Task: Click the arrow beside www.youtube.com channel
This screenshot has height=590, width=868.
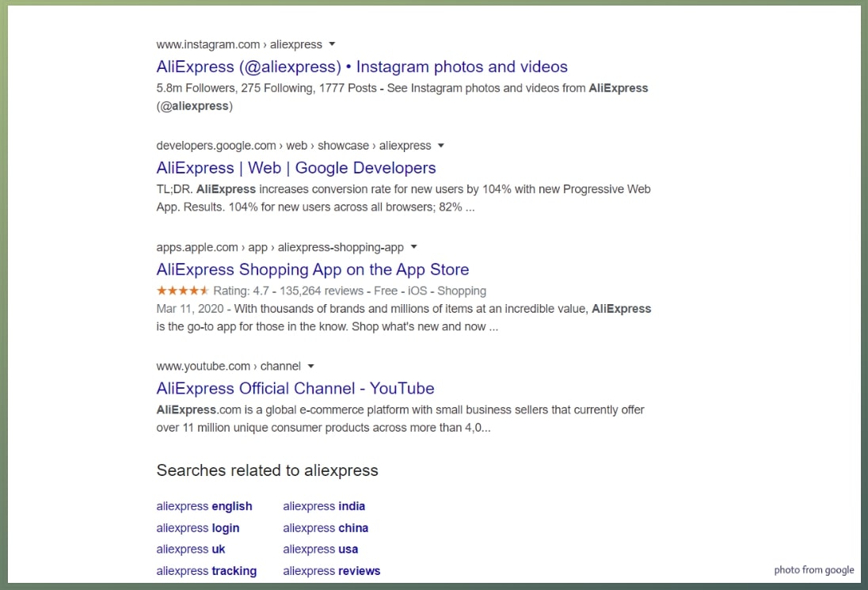Action: pos(311,367)
